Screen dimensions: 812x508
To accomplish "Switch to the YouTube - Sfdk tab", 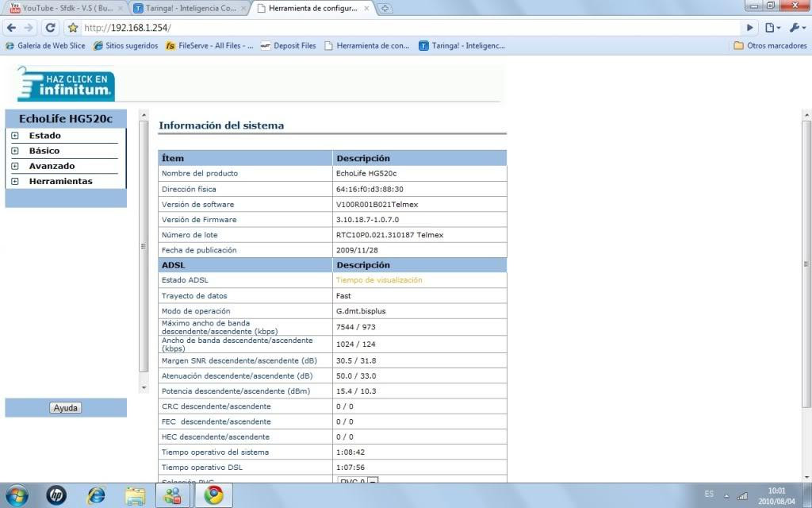I will (67, 8).
